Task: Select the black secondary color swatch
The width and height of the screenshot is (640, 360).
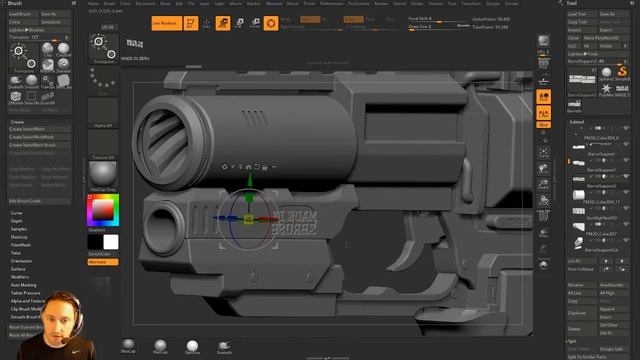Action: [95, 242]
